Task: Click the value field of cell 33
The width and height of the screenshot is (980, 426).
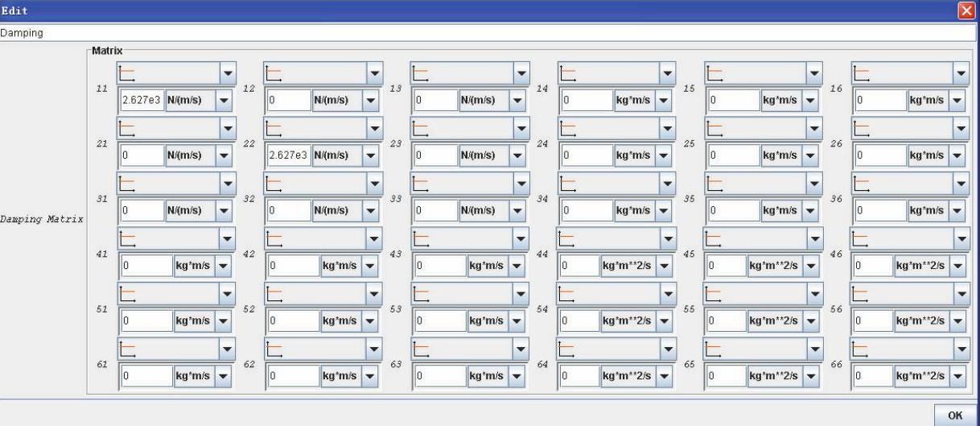Action: pyautogui.click(x=434, y=210)
